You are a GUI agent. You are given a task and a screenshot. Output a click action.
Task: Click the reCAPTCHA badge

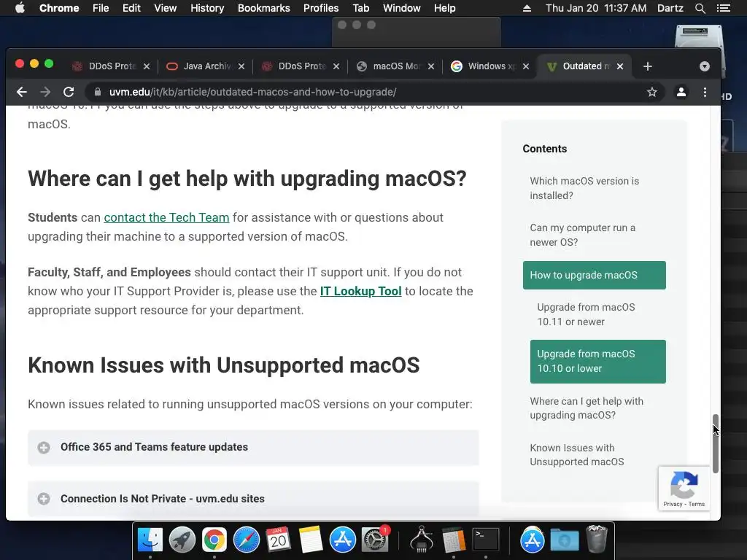point(684,488)
